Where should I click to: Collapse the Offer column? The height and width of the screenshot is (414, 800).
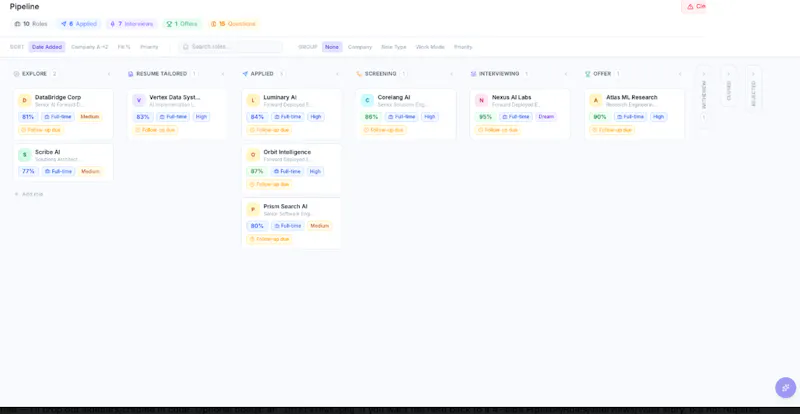[x=680, y=74]
